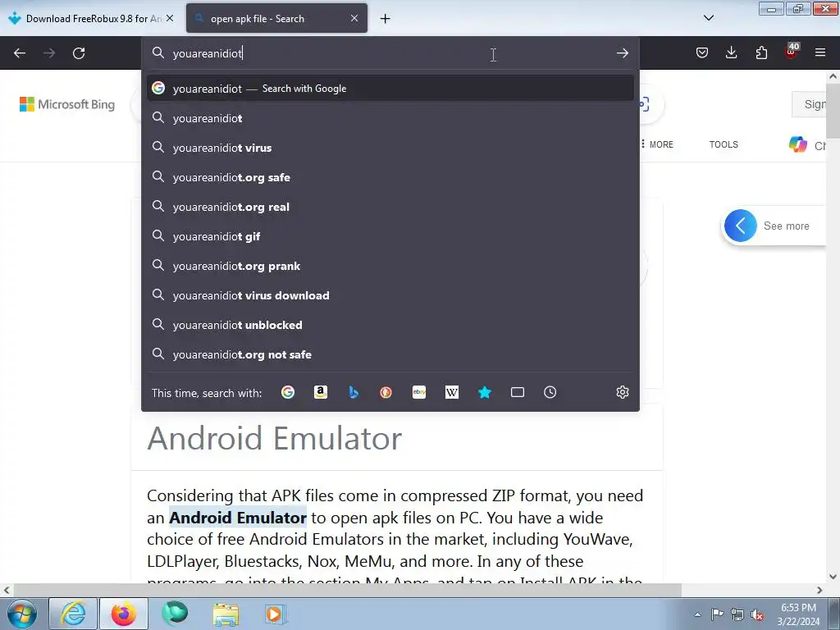This screenshot has width=840, height=630.
Task: Search in History clock icon
Action: [x=550, y=393]
